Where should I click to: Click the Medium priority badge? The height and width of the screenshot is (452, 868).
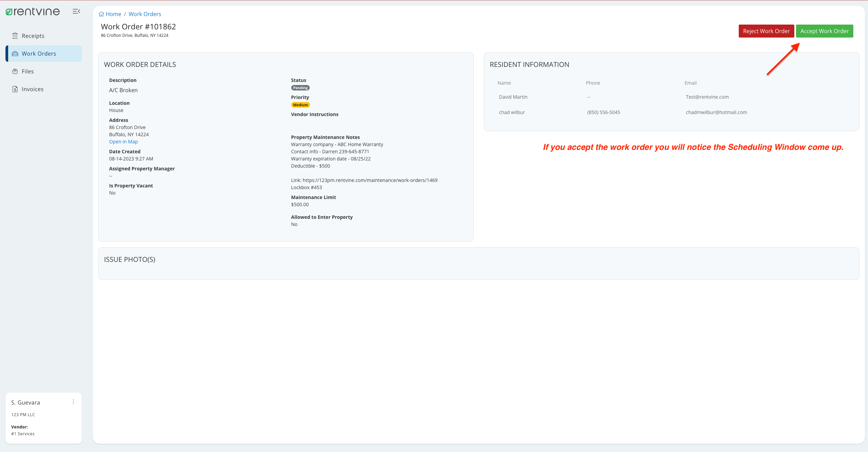pyautogui.click(x=300, y=105)
